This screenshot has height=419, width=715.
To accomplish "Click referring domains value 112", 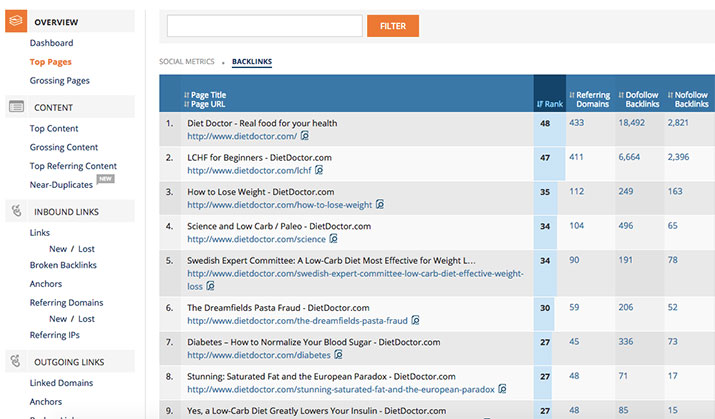I will point(576,191).
